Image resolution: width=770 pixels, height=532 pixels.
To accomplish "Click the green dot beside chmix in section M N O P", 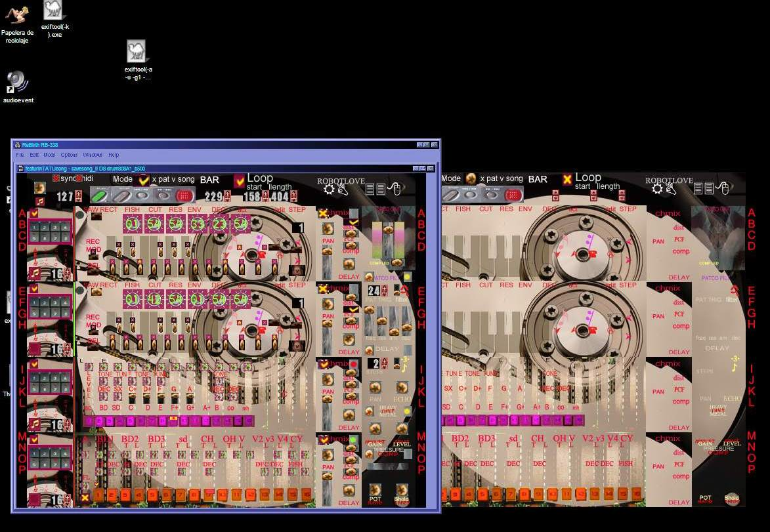I will (x=353, y=440).
